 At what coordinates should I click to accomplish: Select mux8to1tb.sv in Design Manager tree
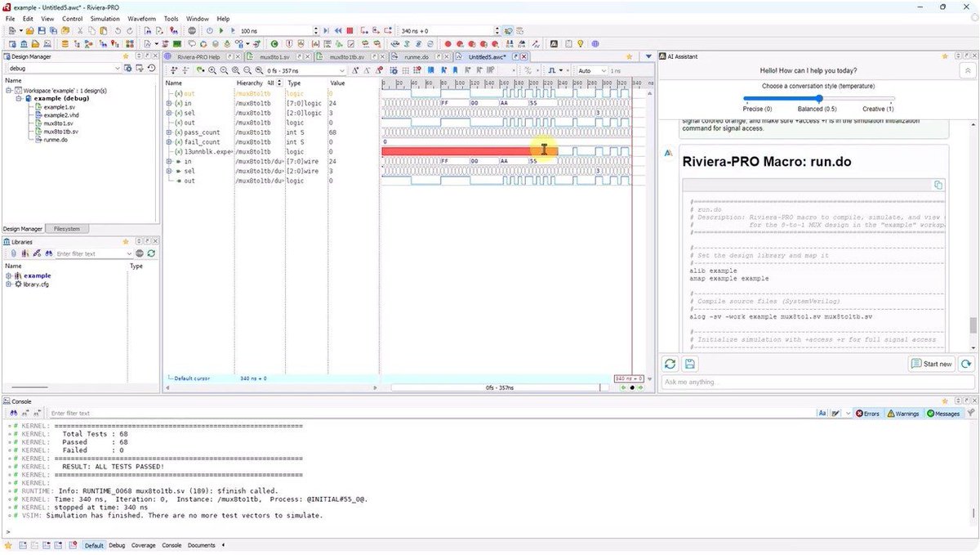pyautogui.click(x=60, y=132)
